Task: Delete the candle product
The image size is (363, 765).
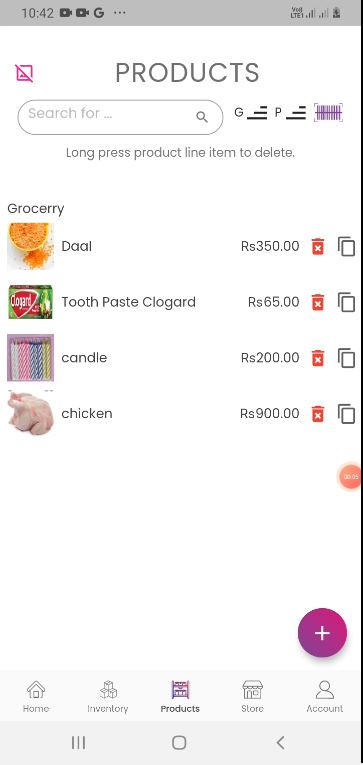Action: click(x=318, y=358)
